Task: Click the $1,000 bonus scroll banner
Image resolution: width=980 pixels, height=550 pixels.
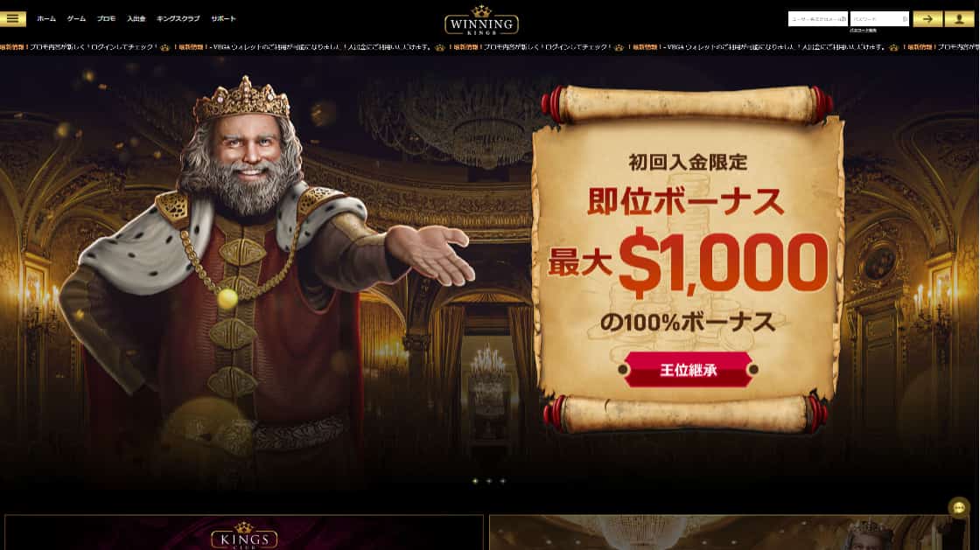Action: 688,259
